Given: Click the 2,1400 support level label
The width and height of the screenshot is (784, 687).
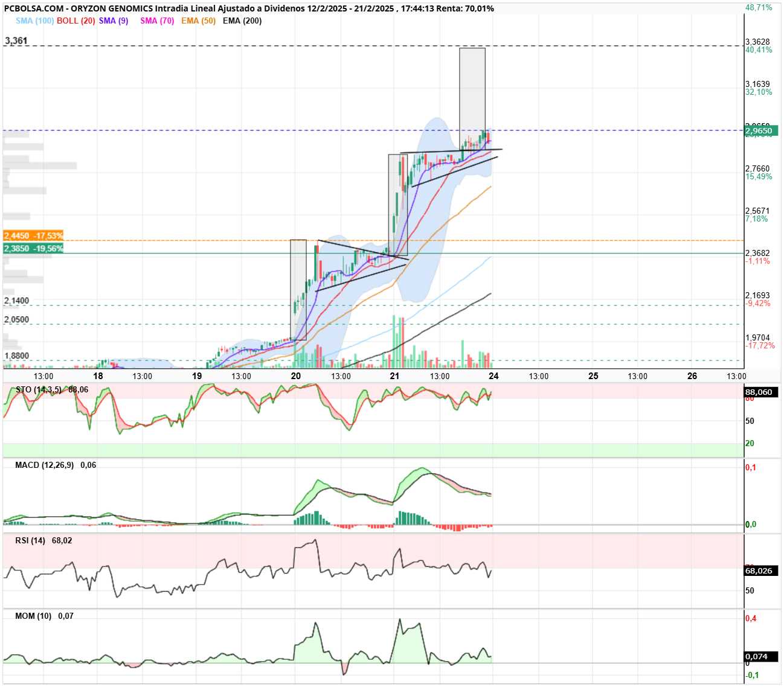Looking at the screenshot, I should [16, 301].
